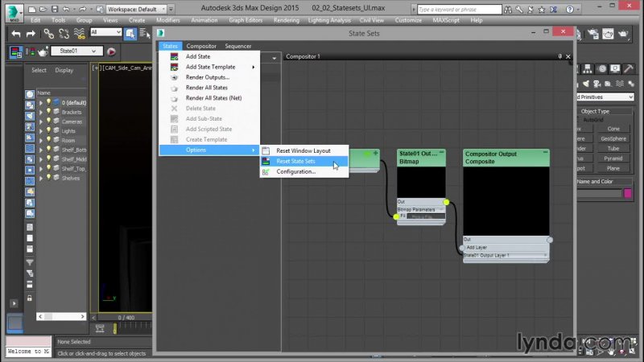This screenshot has height=362, width=644.
Task: Open the Standard Primitives dropdown
Action: (605, 97)
